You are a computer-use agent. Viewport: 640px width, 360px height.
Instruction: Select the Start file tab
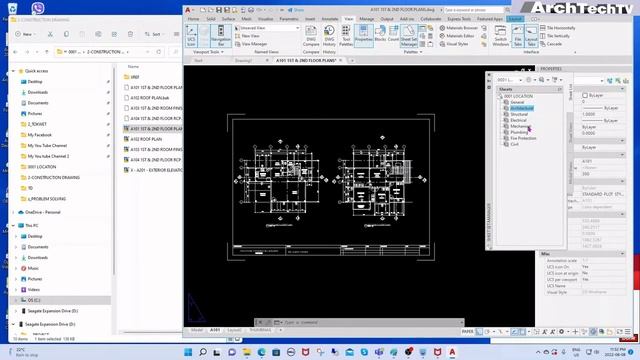pos(198,60)
